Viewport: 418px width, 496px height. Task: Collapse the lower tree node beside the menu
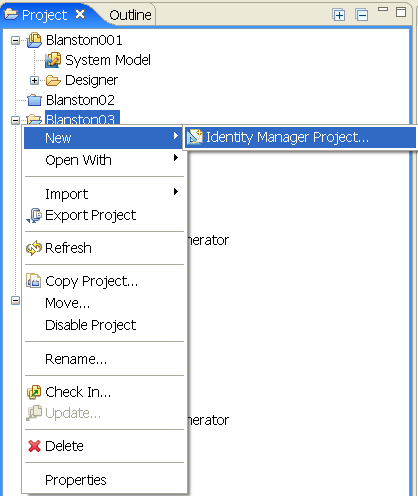15,300
